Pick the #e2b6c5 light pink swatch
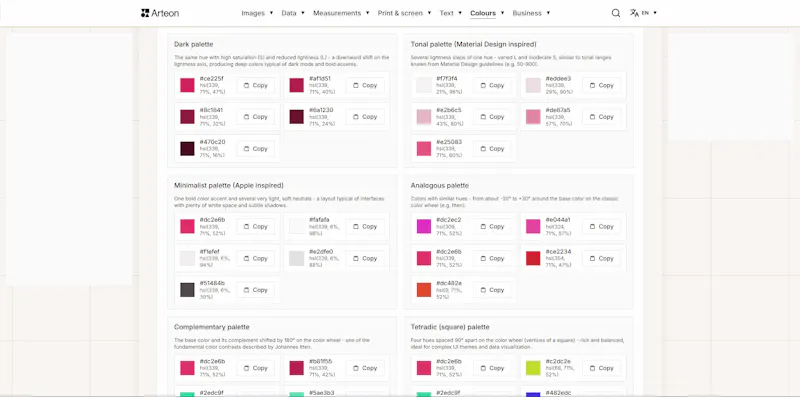 pyautogui.click(x=423, y=117)
